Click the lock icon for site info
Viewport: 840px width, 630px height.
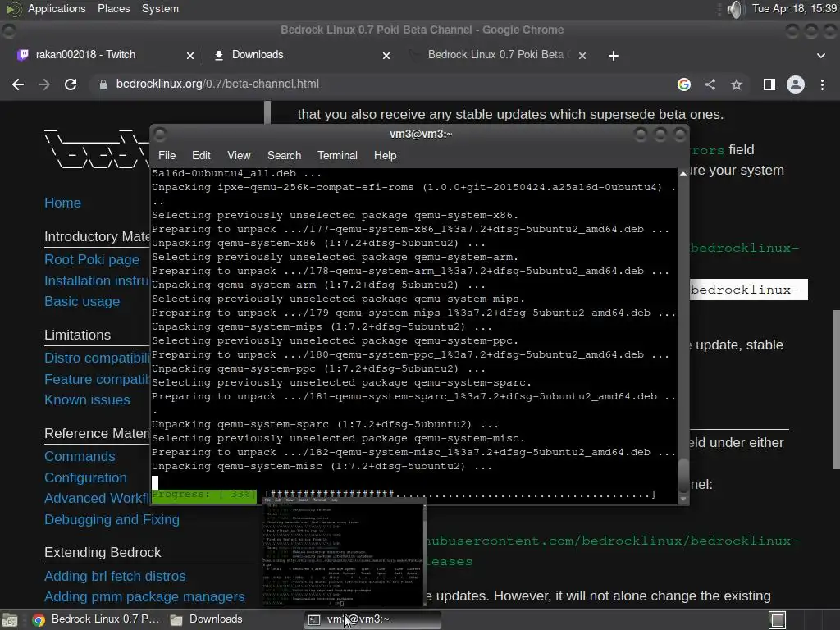[103, 84]
